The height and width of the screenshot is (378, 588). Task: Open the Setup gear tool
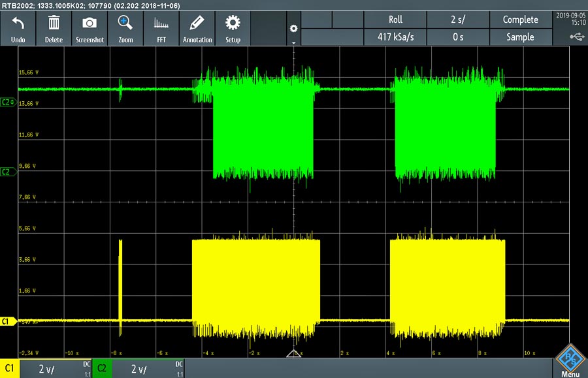pyautogui.click(x=233, y=29)
